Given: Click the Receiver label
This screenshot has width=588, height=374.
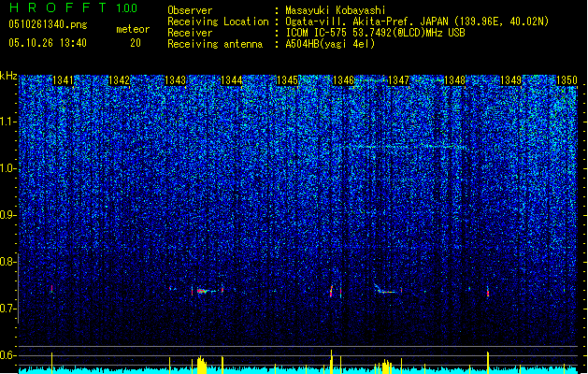Looking at the screenshot, I should click(190, 33).
